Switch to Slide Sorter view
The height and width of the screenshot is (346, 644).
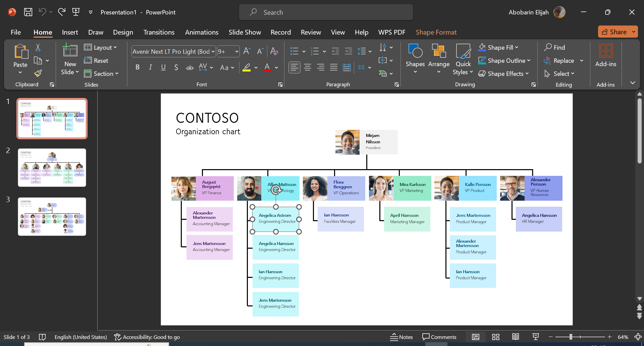pyautogui.click(x=495, y=337)
